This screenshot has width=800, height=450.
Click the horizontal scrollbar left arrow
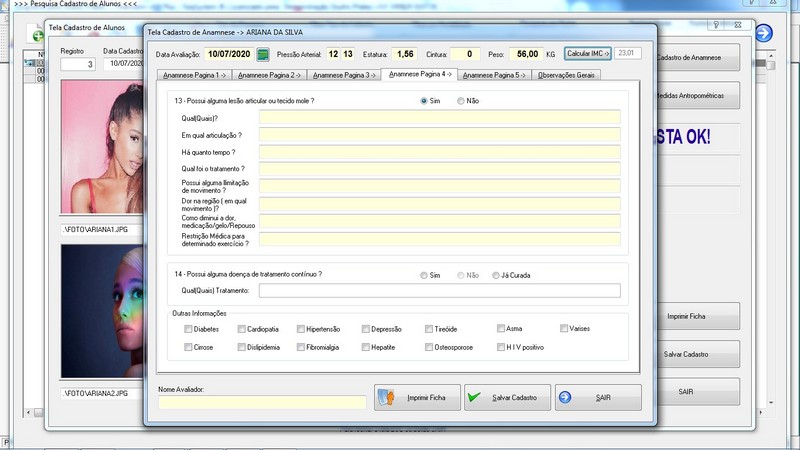click(29, 412)
